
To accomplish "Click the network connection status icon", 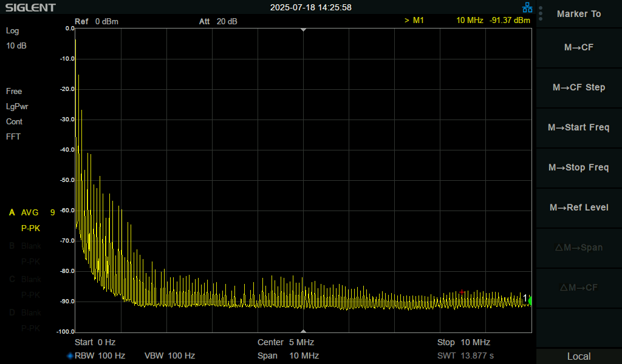I will pos(527,7).
